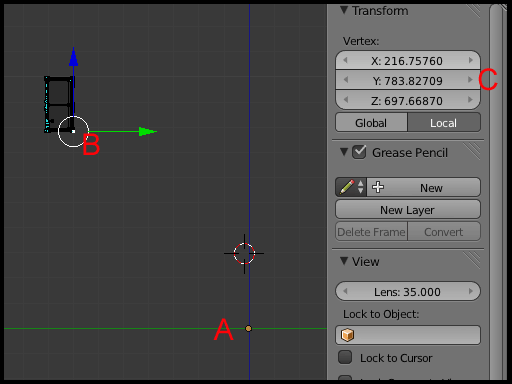This screenshot has height=384, width=512.
Task: Enable the Lock to Cursor checkbox
Action: 345,357
